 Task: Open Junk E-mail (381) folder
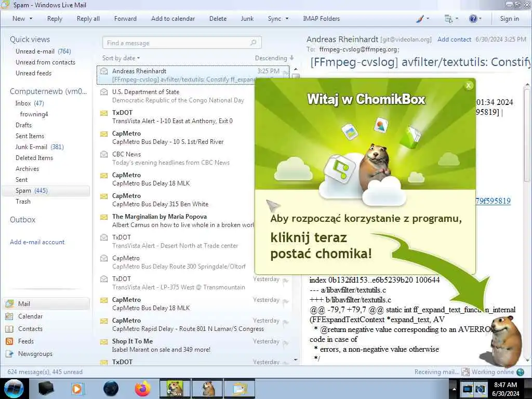click(x=39, y=147)
